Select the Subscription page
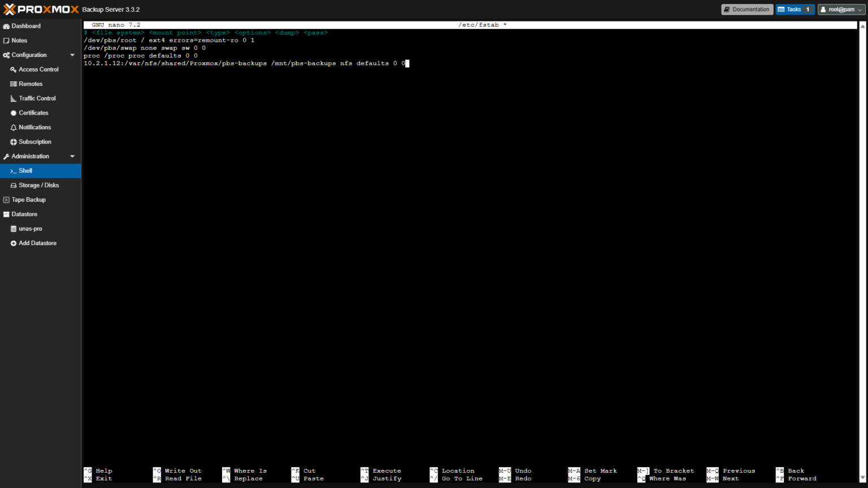The width and height of the screenshot is (868, 488). (34, 142)
